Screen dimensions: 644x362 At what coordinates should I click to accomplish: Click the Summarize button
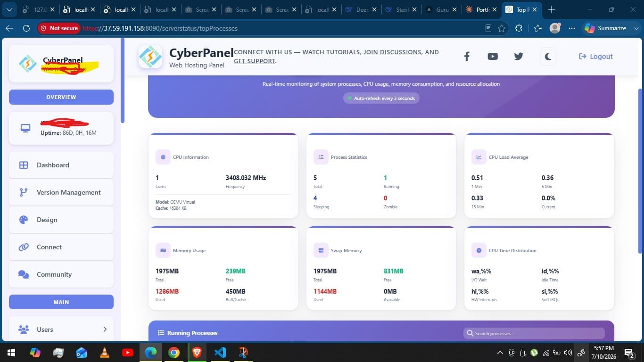pos(606,28)
